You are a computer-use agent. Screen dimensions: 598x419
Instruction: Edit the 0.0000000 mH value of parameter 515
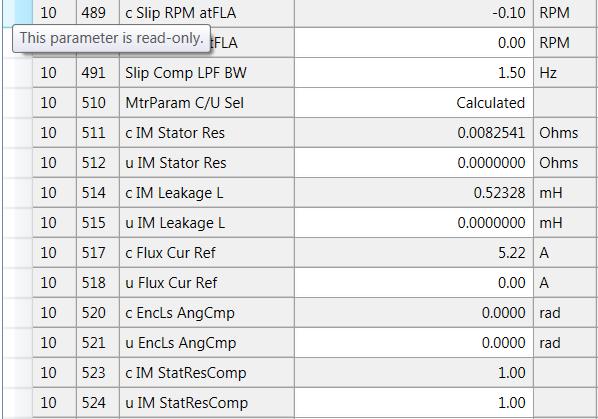click(414, 223)
